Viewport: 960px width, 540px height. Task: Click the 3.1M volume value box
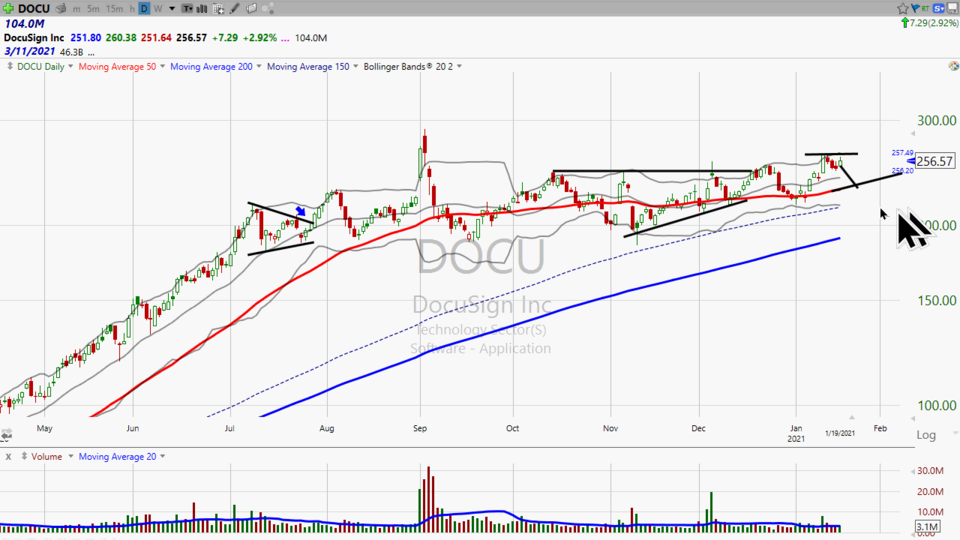tap(927, 527)
